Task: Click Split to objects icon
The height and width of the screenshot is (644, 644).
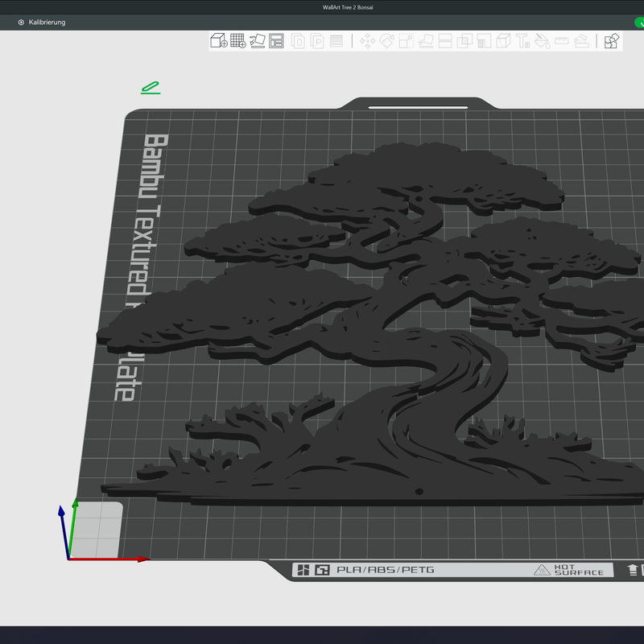Action: [298, 41]
